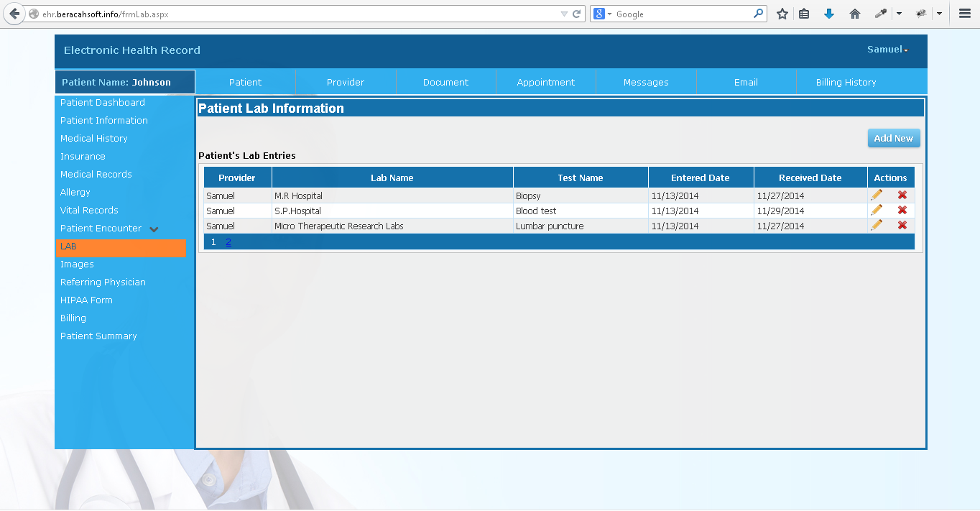
Task: Go to the browser home page icon
Action: point(855,14)
